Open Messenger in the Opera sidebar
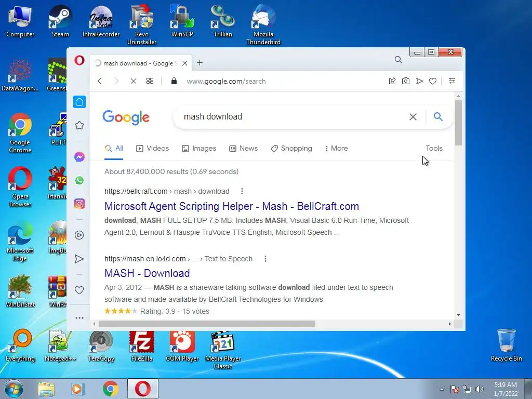 (x=79, y=157)
